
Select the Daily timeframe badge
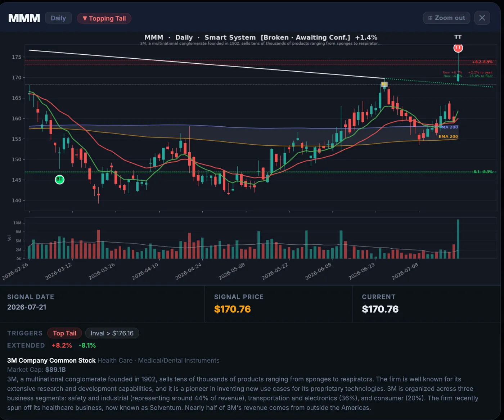pyautogui.click(x=58, y=18)
